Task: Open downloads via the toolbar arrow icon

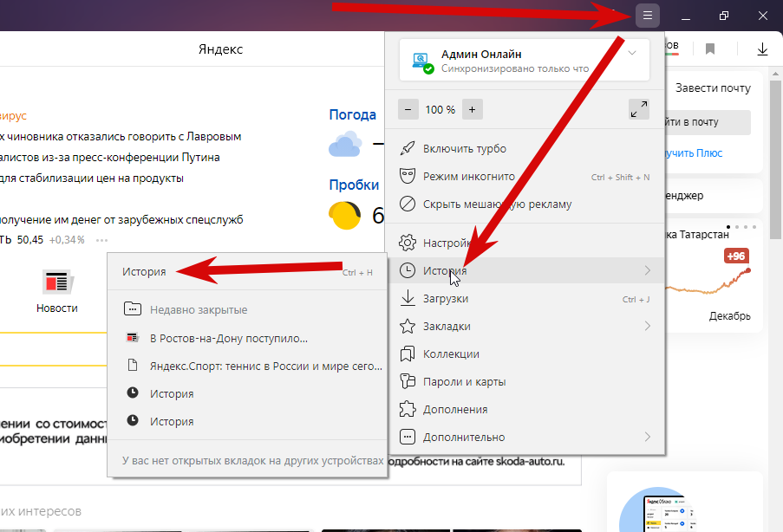Action: 762,49
